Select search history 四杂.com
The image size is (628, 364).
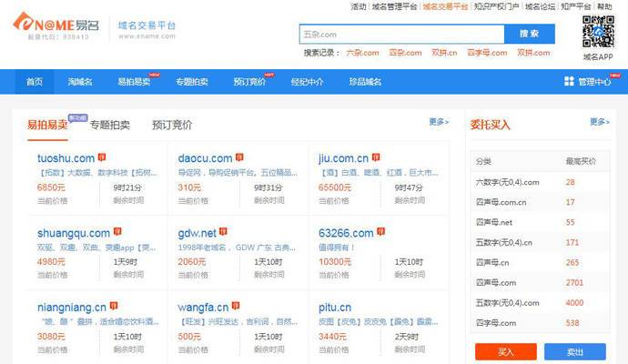(x=405, y=53)
